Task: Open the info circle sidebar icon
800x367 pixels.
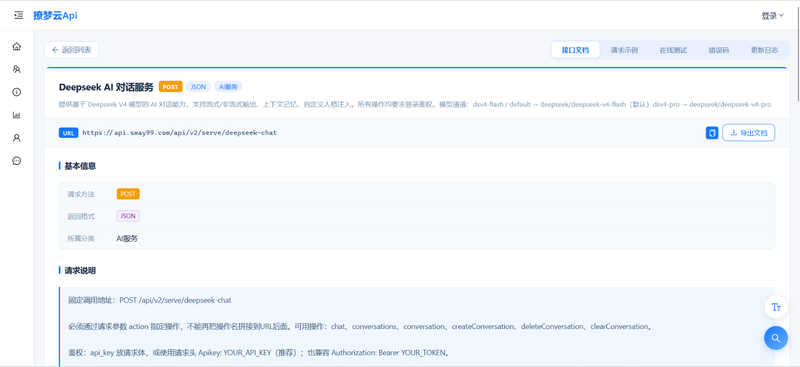Action: click(17, 92)
